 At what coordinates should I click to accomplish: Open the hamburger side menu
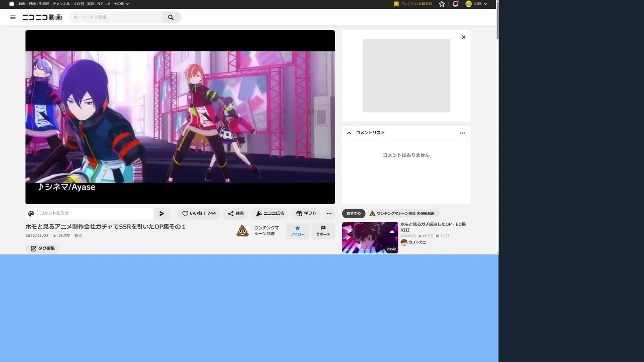13,17
